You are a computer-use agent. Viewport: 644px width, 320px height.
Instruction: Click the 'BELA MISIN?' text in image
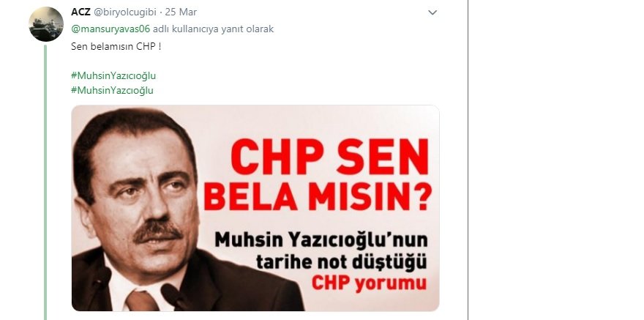318,198
